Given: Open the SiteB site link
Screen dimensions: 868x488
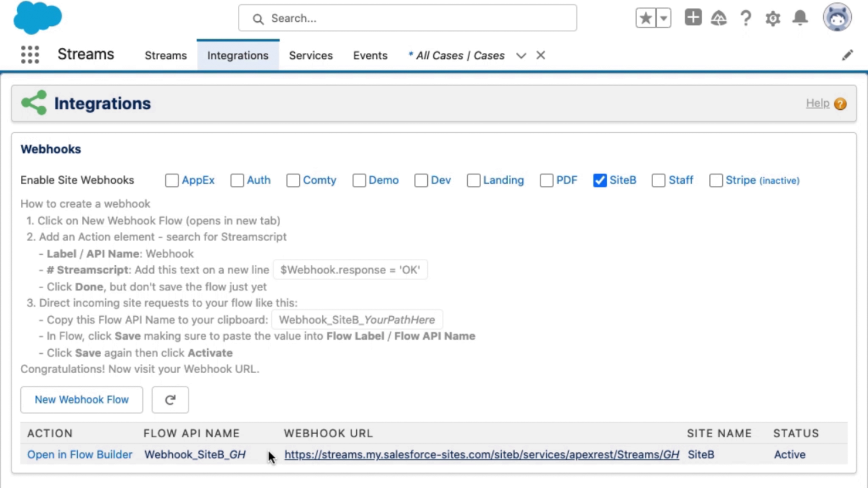Looking at the screenshot, I should click(x=623, y=180).
